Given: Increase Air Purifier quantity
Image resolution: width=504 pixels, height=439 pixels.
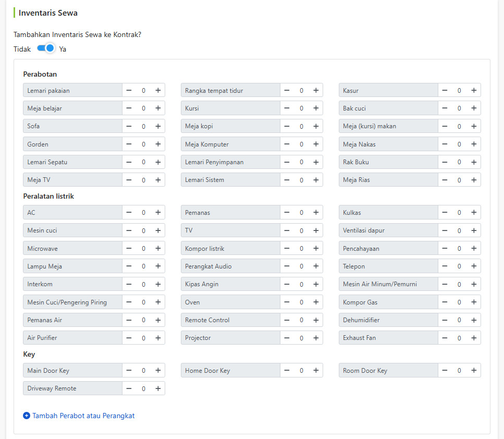Looking at the screenshot, I should pos(158,338).
